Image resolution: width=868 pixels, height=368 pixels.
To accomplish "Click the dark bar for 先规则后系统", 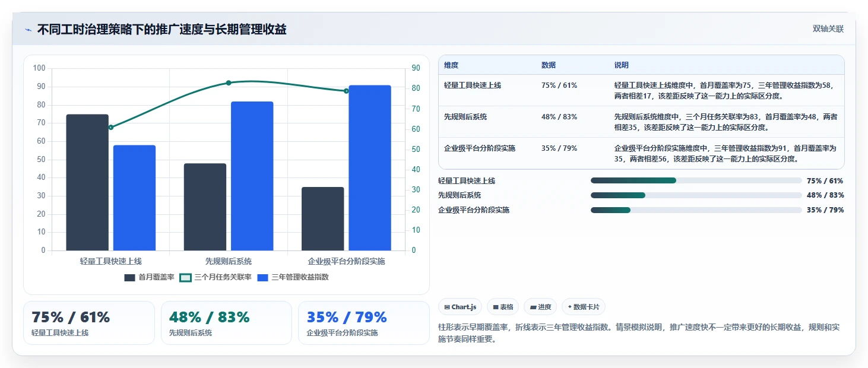I will [205, 207].
